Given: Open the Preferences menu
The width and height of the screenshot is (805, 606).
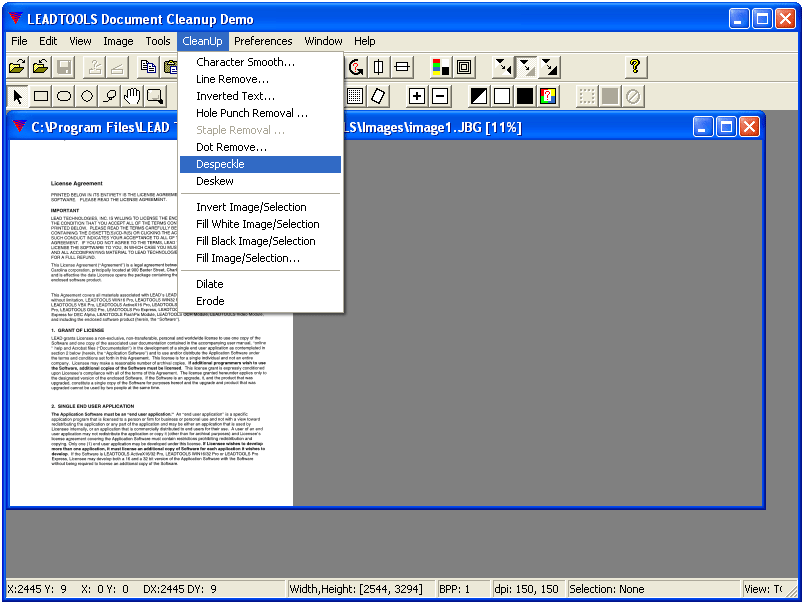Looking at the screenshot, I should (263, 41).
